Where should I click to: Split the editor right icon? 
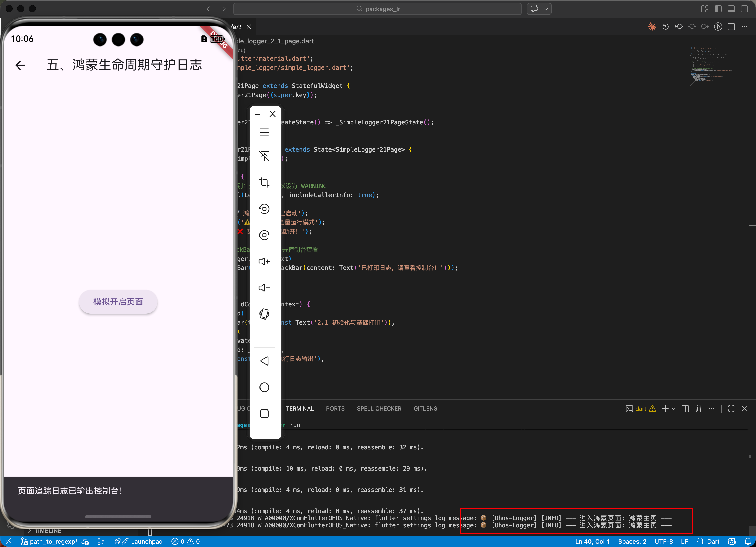[731, 27]
